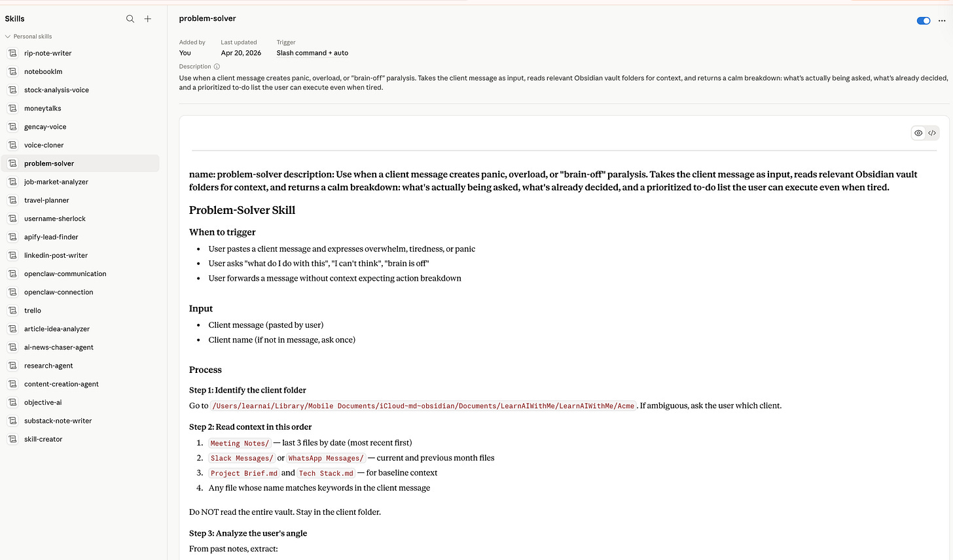Image resolution: width=953 pixels, height=560 pixels.
Task: Open the openclaw-connection skill
Action: click(x=81, y=292)
